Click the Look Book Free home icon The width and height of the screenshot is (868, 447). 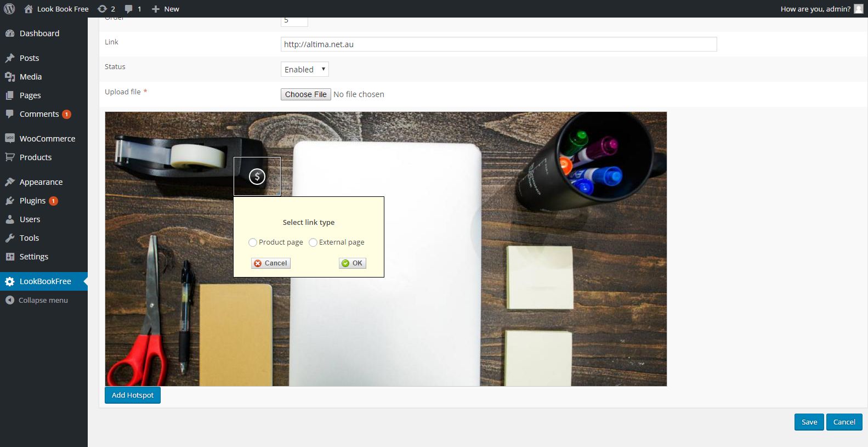(29, 9)
